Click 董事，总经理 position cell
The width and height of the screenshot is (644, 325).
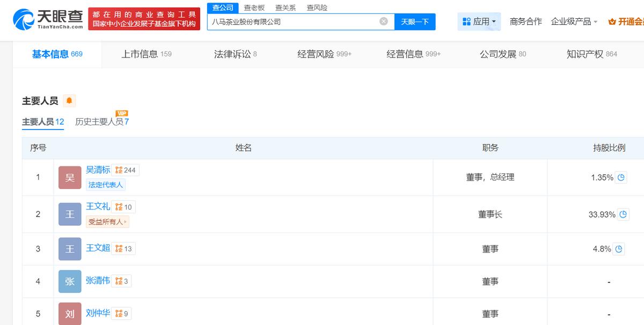point(491,177)
